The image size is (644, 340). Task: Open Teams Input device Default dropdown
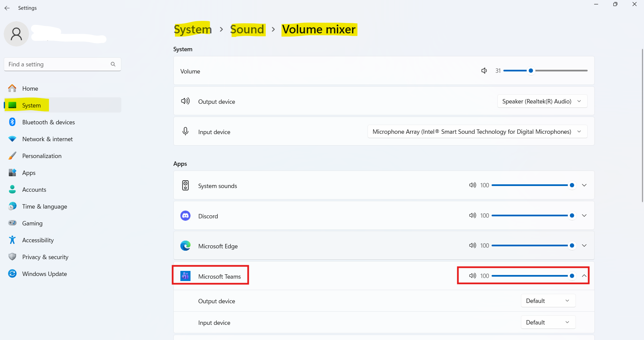[548, 322]
